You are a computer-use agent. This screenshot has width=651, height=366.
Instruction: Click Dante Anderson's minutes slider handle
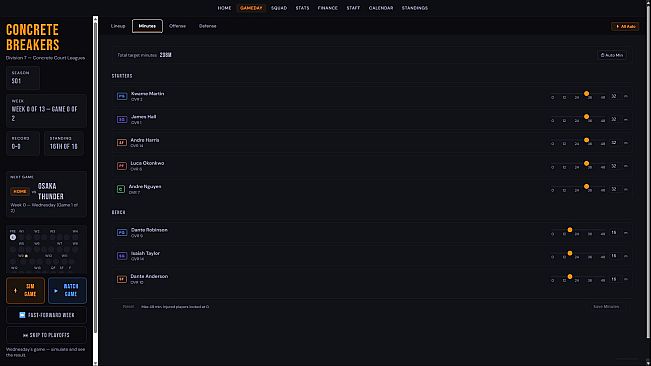(x=570, y=276)
